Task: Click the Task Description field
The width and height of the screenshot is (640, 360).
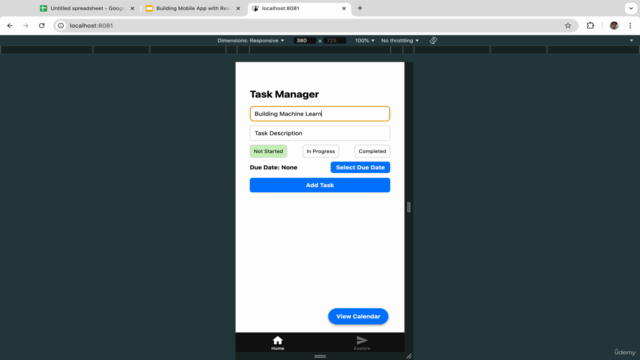Action: pos(320,133)
